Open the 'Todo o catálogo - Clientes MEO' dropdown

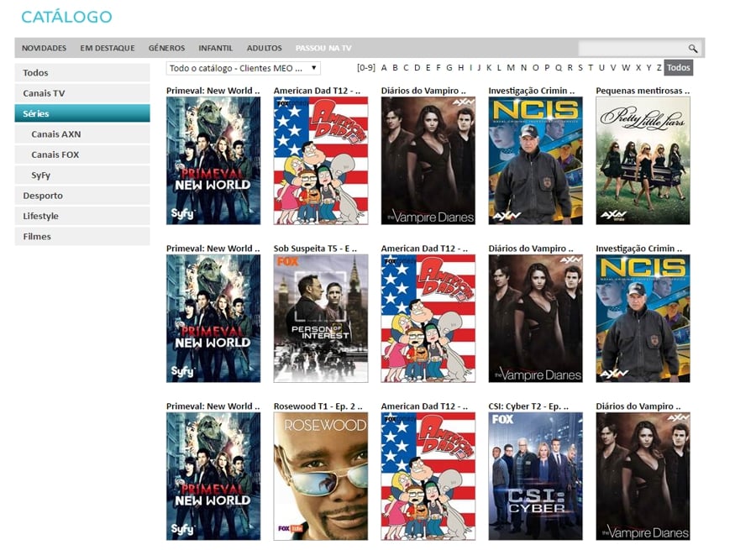(x=243, y=68)
